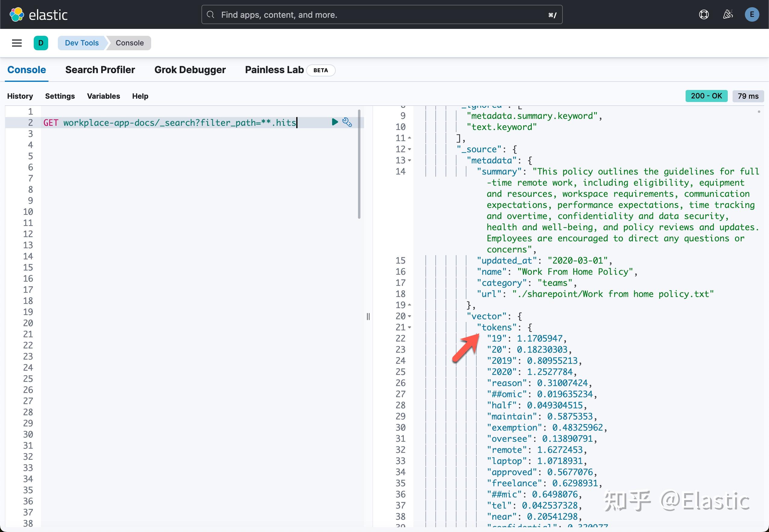Switch to the Search Profiler tab
Image resolution: width=769 pixels, height=532 pixels.
click(100, 70)
